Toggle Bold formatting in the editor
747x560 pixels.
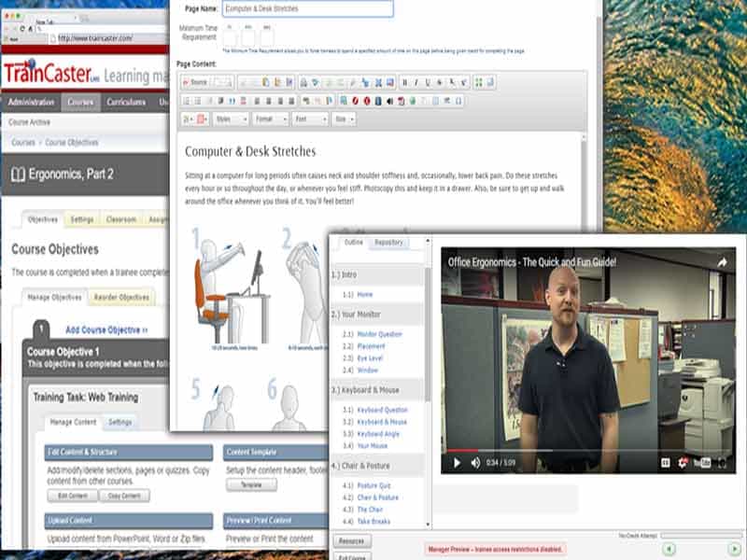[404, 82]
